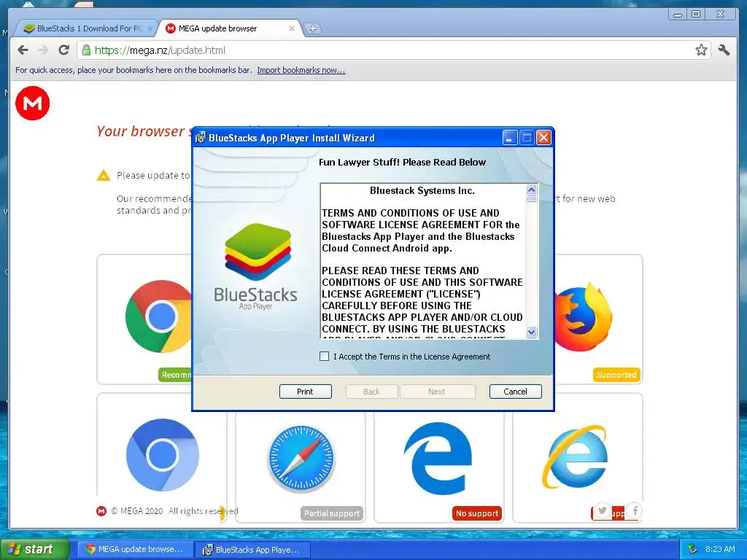
Task: Click the browser back arrow
Action: click(x=23, y=50)
